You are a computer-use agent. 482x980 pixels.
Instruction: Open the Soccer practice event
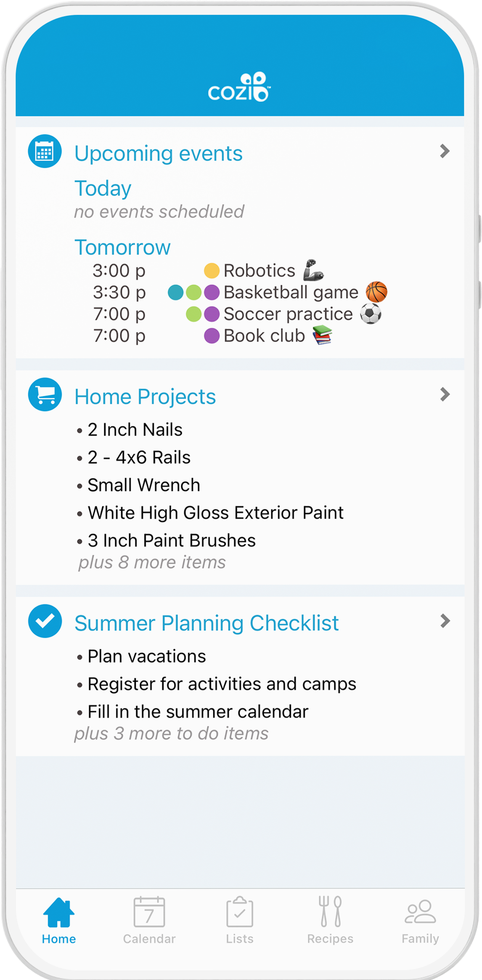(288, 314)
